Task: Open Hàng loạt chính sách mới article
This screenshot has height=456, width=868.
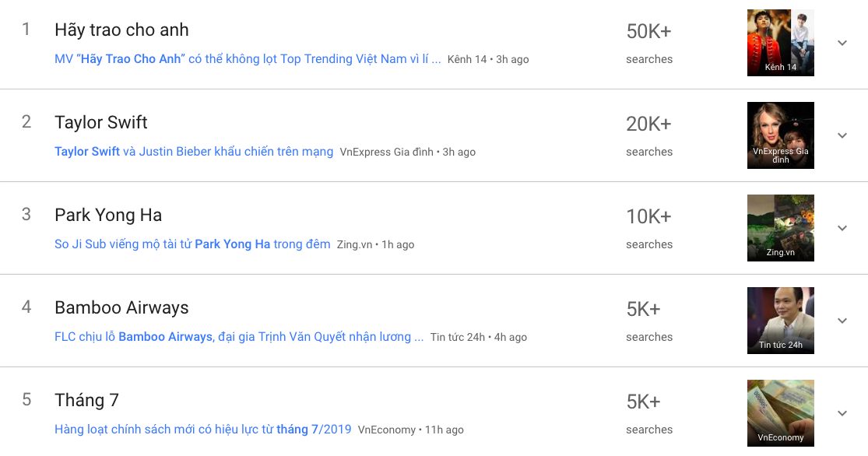Action: (x=202, y=430)
